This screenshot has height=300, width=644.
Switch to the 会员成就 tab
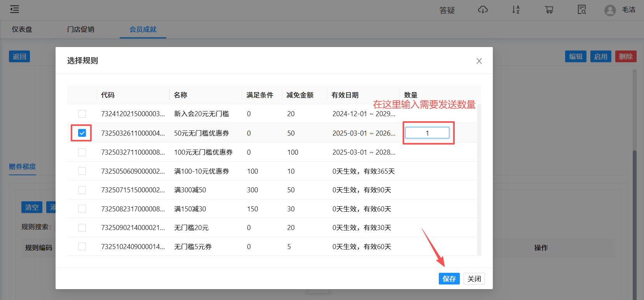(x=143, y=30)
